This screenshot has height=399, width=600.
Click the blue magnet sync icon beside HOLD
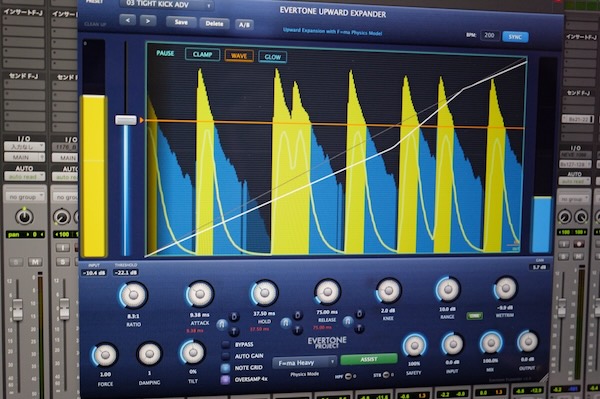coord(285,323)
